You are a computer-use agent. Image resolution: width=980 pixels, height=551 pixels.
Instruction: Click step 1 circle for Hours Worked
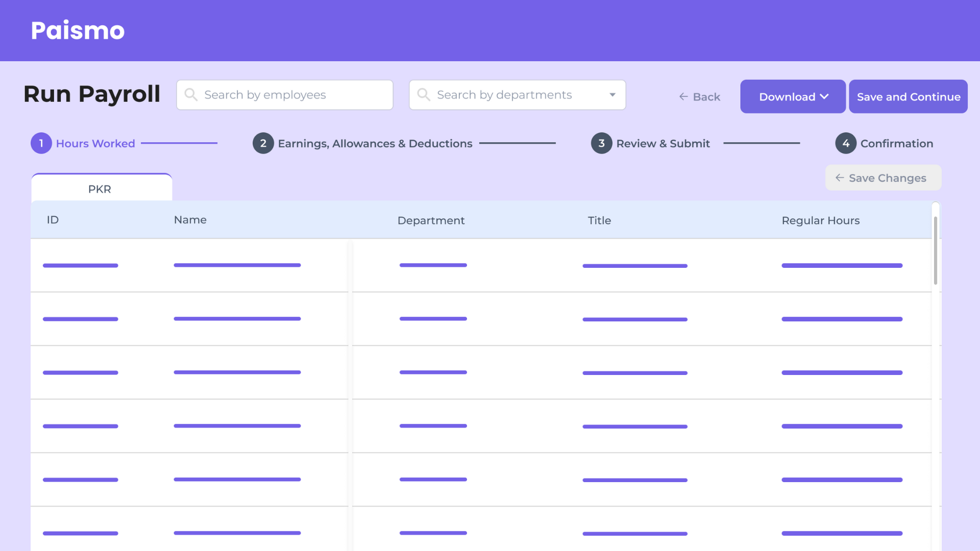[x=41, y=143]
